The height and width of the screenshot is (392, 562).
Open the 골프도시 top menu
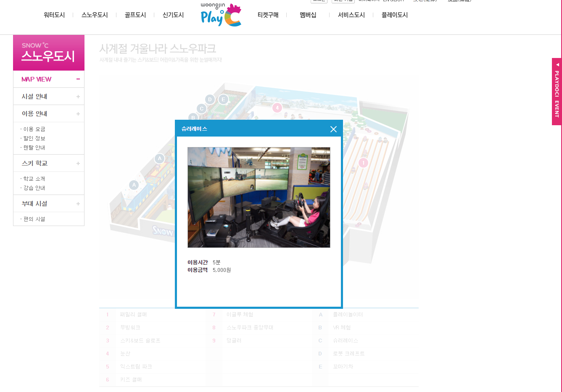pyautogui.click(x=135, y=15)
